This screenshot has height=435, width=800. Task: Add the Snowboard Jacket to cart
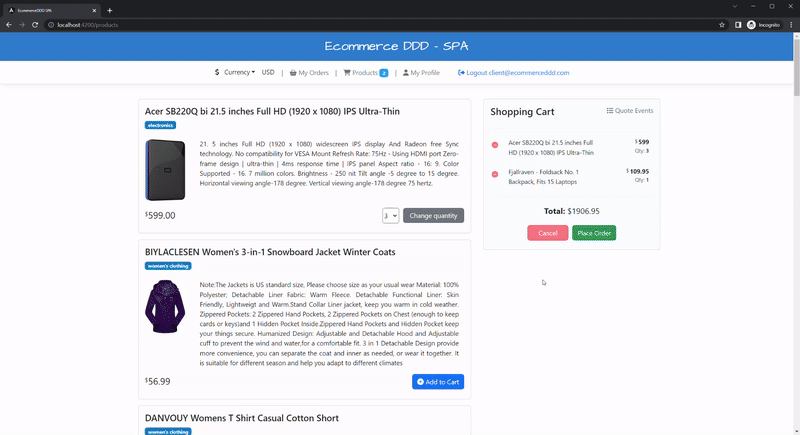pyautogui.click(x=438, y=381)
